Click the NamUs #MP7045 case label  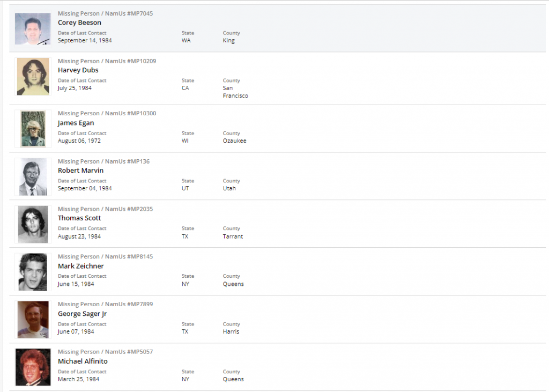tap(129, 13)
